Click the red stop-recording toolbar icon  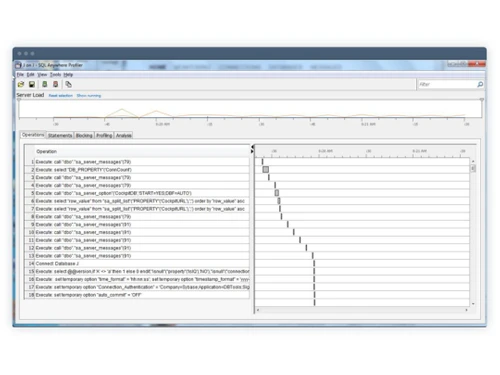55,84
